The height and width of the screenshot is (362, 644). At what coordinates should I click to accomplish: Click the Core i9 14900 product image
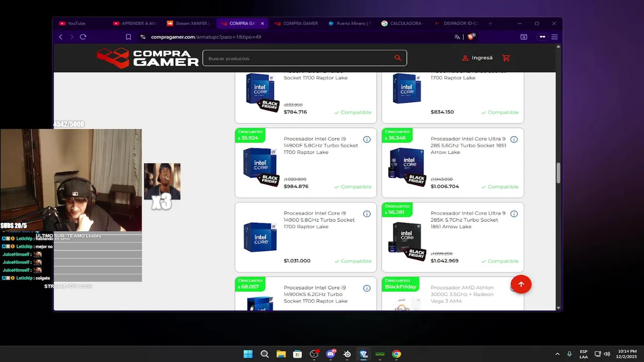point(260,237)
